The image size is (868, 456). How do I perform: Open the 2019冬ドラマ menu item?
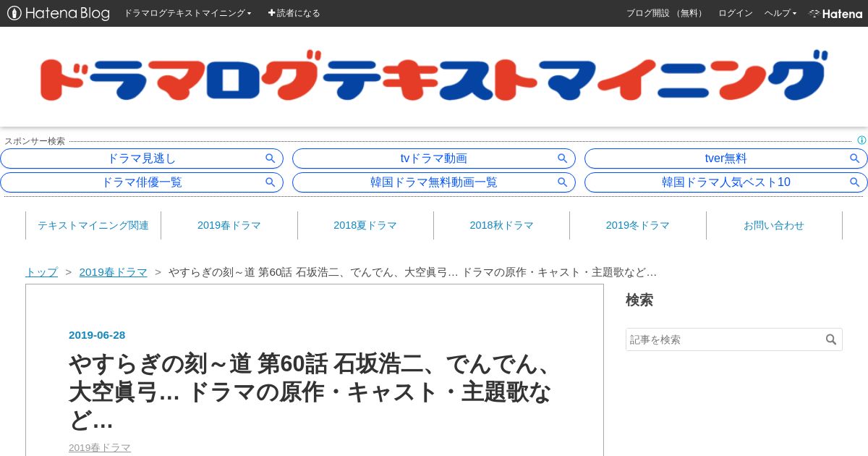(637, 225)
